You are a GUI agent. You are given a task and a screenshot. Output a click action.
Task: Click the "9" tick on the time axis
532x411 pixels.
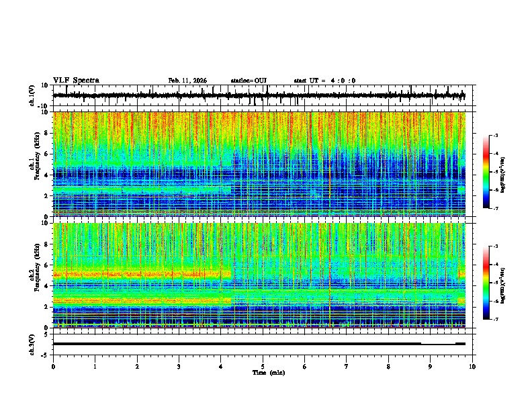(x=430, y=367)
